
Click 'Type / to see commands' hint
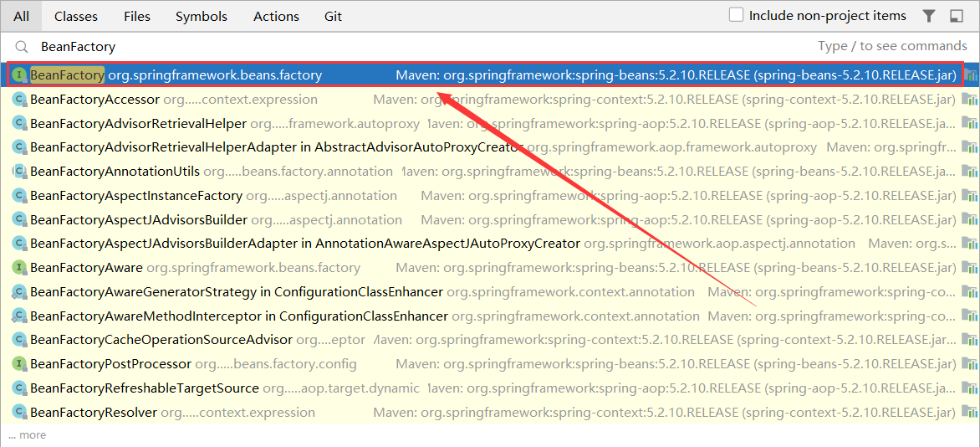click(x=892, y=46)
